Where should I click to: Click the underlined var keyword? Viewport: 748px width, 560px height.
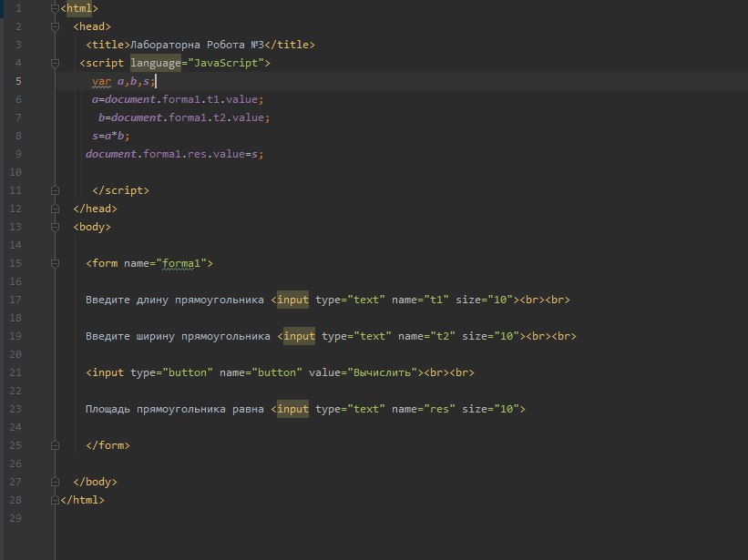tap(101, 81)
